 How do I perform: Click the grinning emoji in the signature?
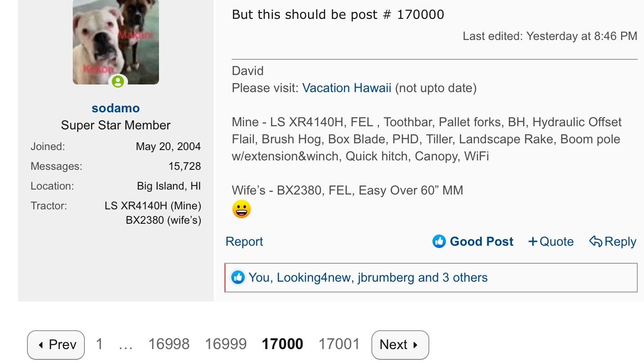[x=242, y=209]
